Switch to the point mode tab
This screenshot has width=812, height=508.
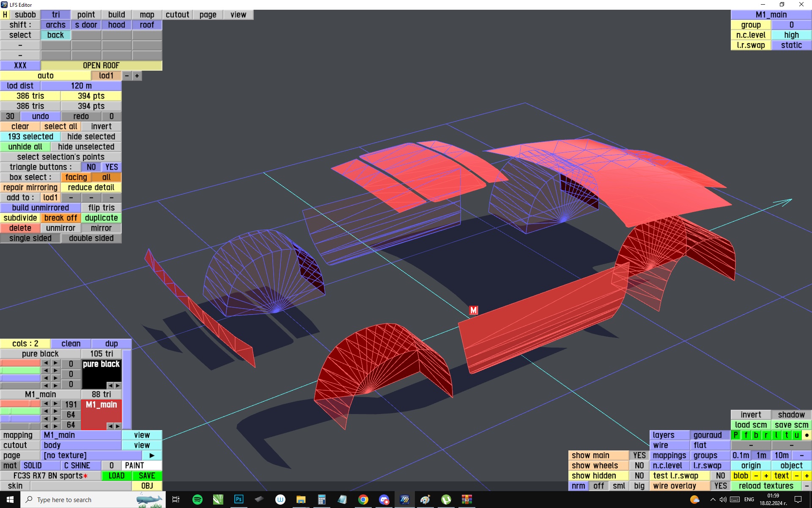point(86,15)
